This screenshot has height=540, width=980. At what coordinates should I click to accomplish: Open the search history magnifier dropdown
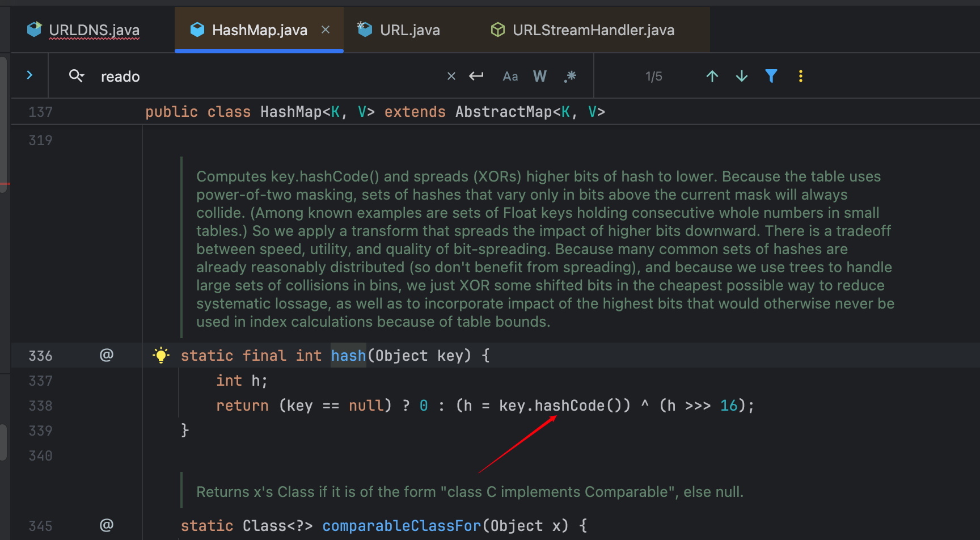tap(77, 75)
